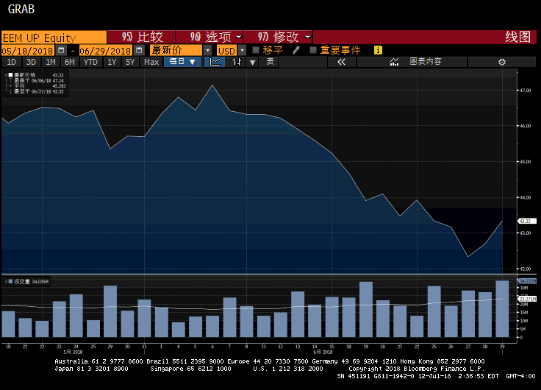This screenshot has width=541, height=390.
Task: Select the line chart type icon
Action: 215,62
